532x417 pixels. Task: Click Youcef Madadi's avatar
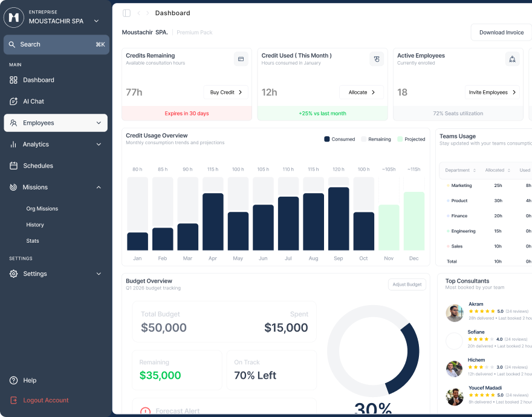(454, 397)
